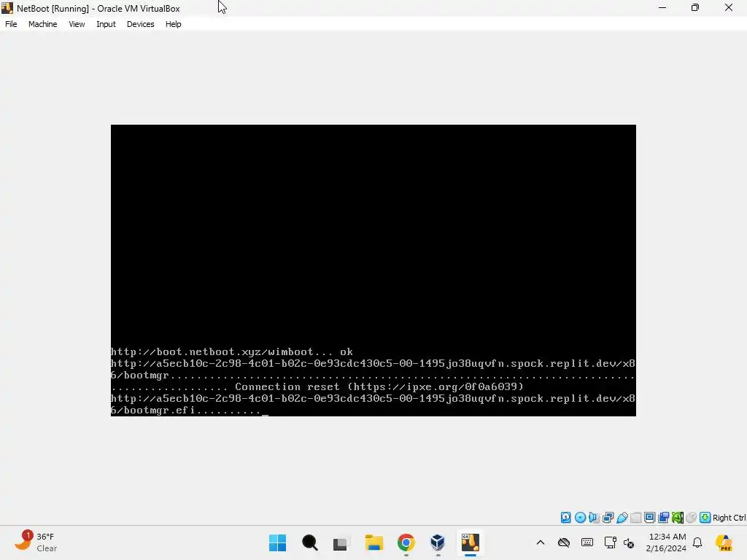This screenshot has width=747, height=560.
Task: Click the muted volume tray icon
Action: (629, 542)
